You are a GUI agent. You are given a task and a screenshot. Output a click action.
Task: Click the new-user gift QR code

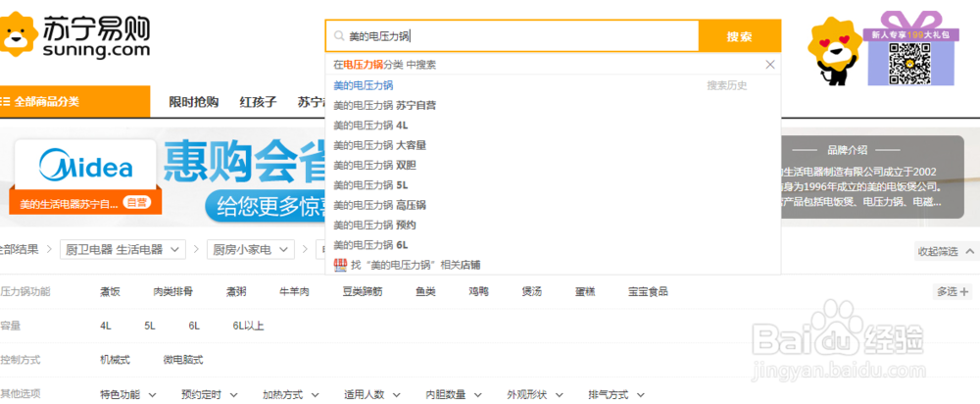(910, 64)
